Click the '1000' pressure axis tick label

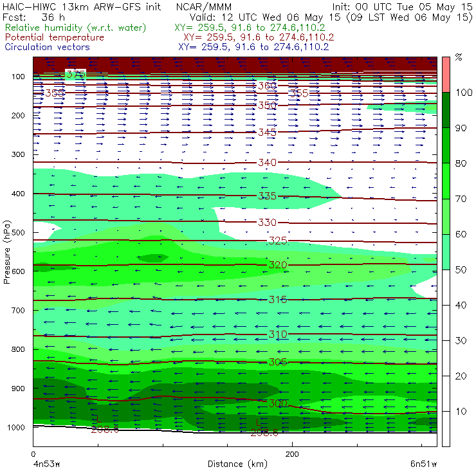[16, 427]
